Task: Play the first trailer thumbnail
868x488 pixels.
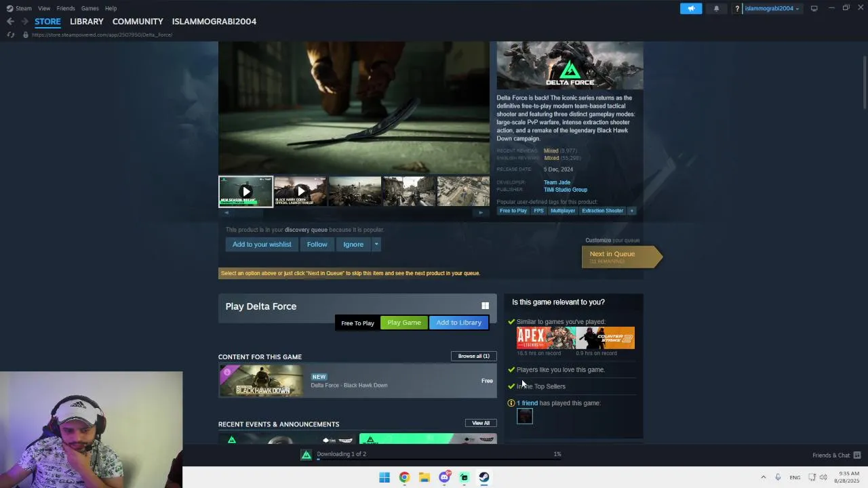Action: (x=245, y=192)
